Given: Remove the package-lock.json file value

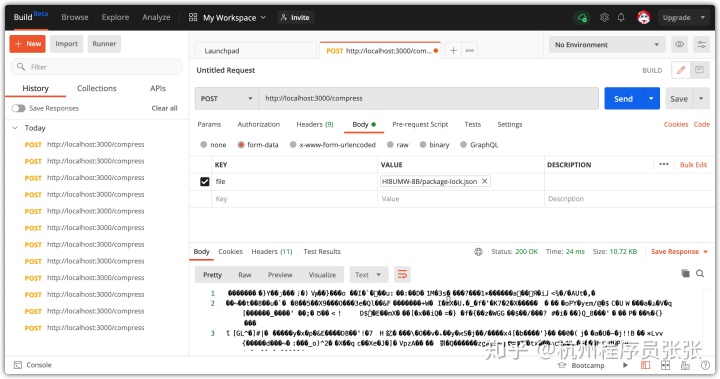Looking at the screenshot, I should (484, 181).
